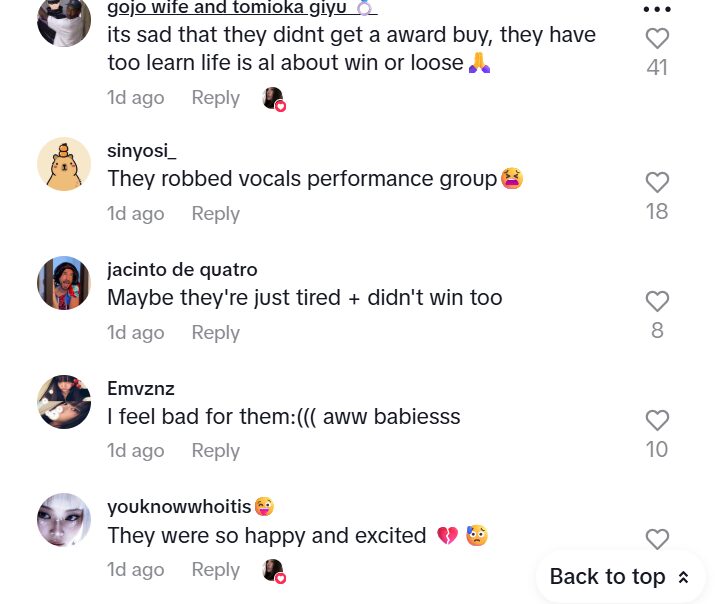This screenshot has height=604, width=715.
Task: View Emvznz's profile avatar
Action: (64, 402)
